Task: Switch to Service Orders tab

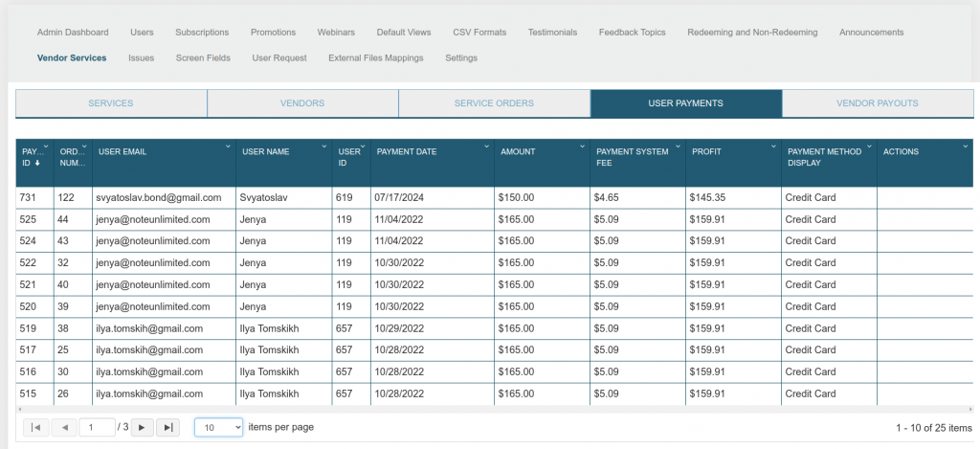Action: [x=494, y=103]
